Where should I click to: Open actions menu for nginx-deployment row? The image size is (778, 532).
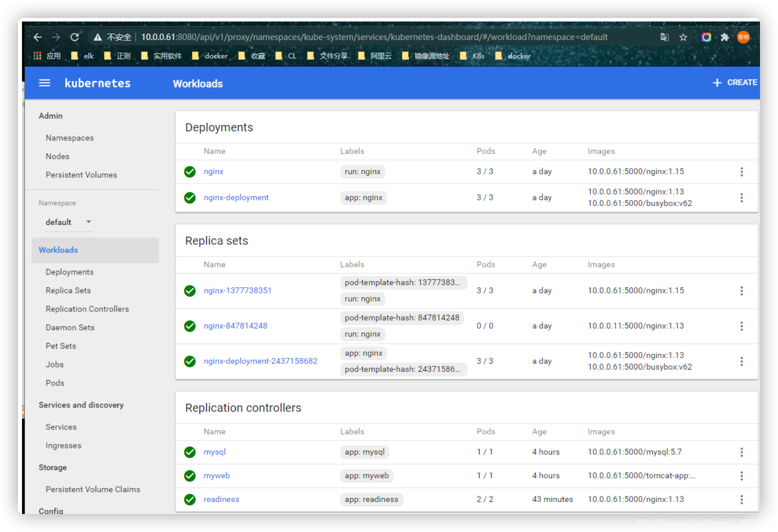coord(741,197)
